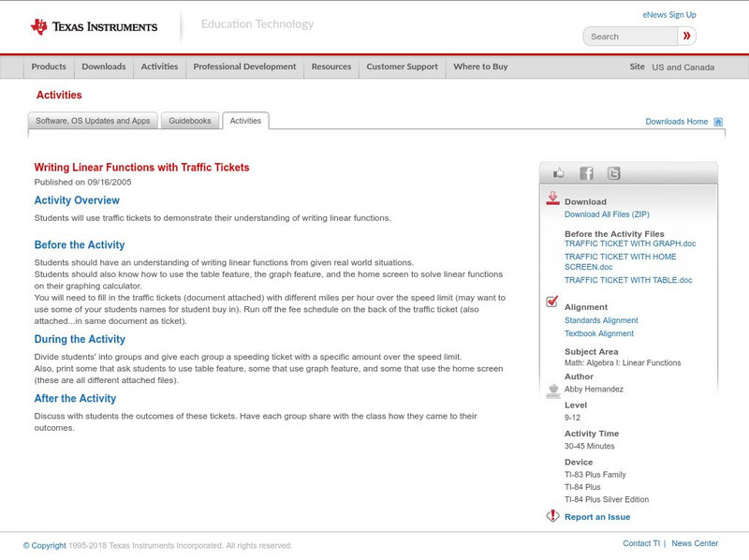Click the author apple icon

[553, 391]
